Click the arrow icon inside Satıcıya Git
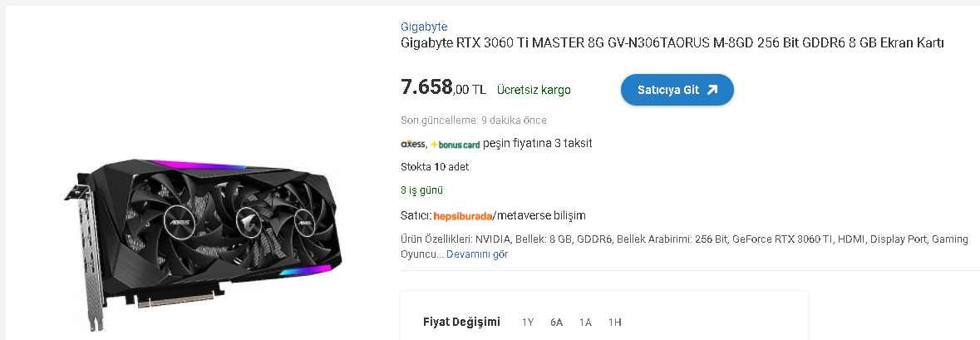The height and width of the screenshot is (340, 980). tap(712, 90)
